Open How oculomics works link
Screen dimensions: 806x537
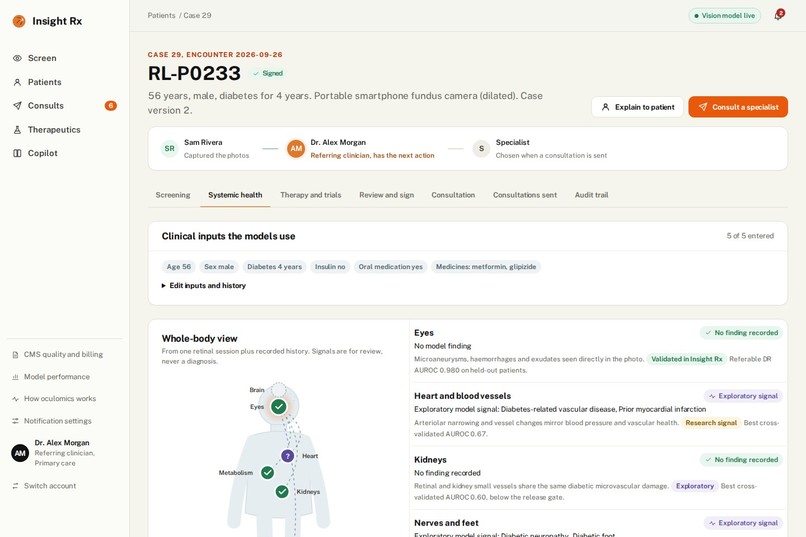[60, 399]
